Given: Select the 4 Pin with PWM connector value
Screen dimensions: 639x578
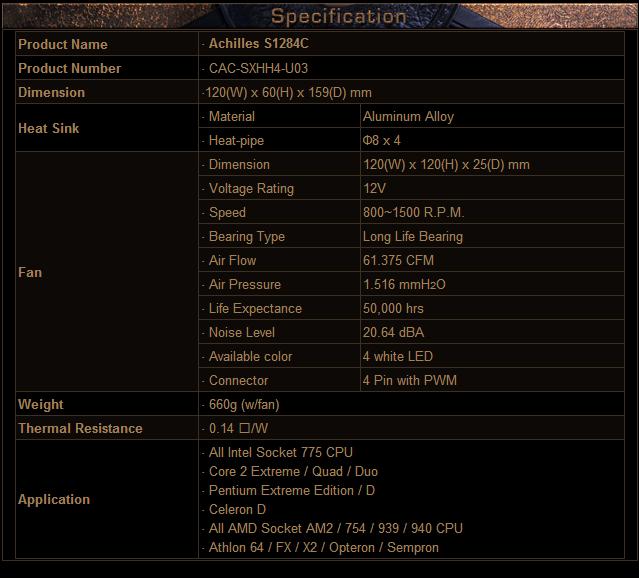Looking at the screenshot, I should pyautogui.click(x=408, y=380).
